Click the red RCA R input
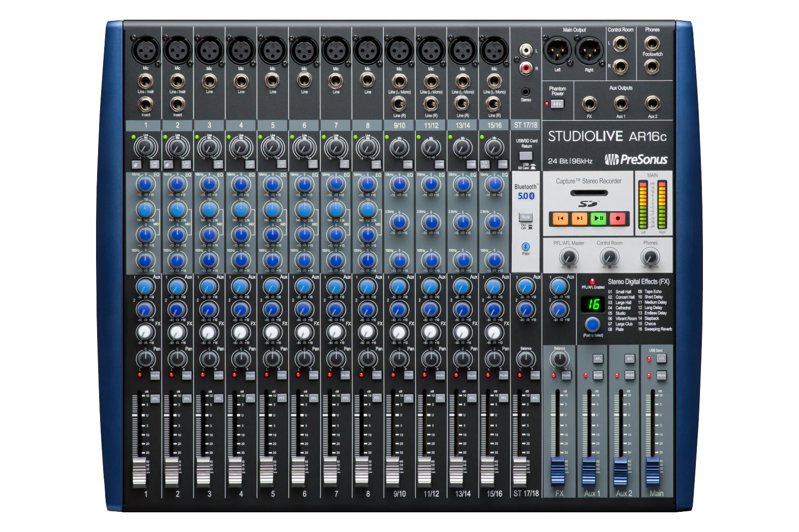The image size is (799, 532). click(x=526, y=68)
